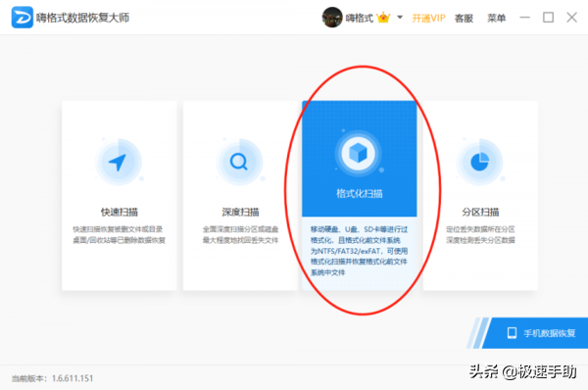Click the 嗨格式数据恢复大师 app logo
The width and height of the screenshot is (588, 390).
point(23,18)
